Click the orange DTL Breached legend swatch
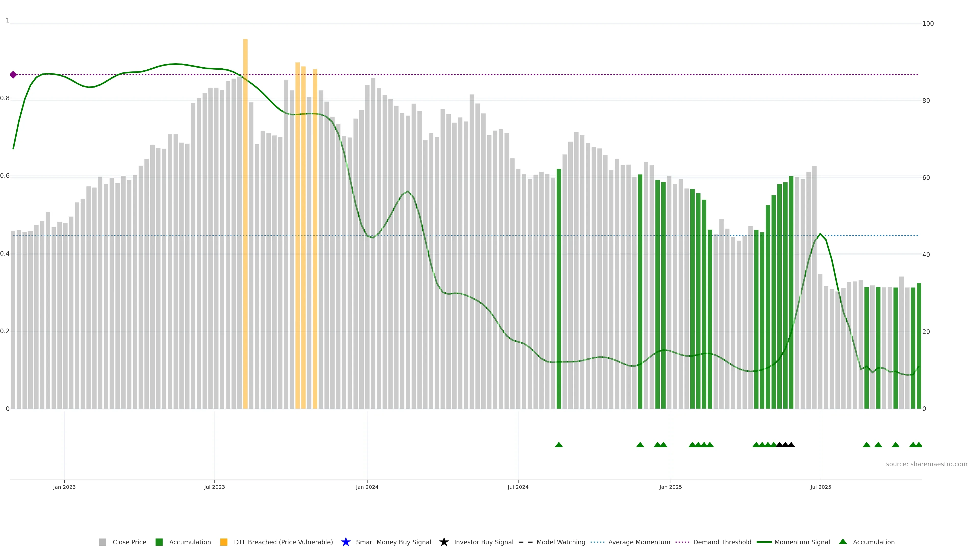The height and width of the screenshot is (551, 980). pos(224,542)
